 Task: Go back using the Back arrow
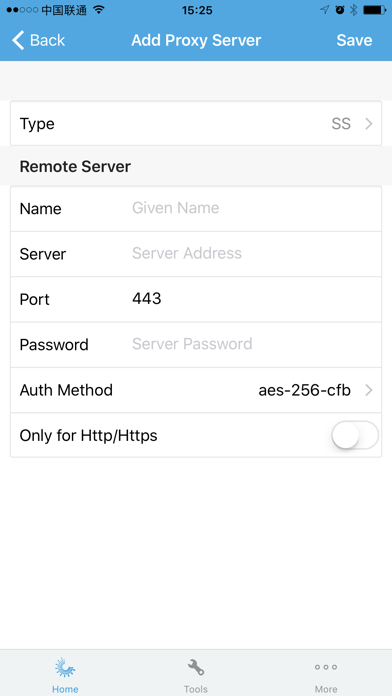[39, 40]
